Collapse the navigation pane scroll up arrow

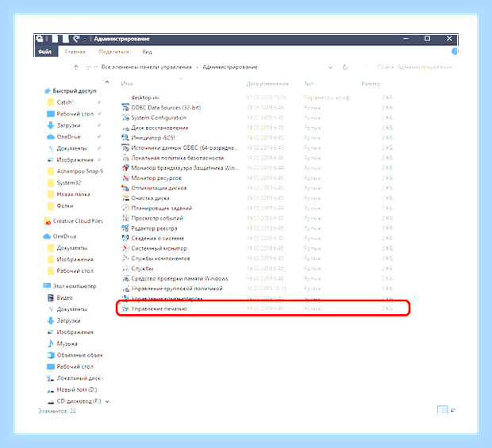[107, 82]
